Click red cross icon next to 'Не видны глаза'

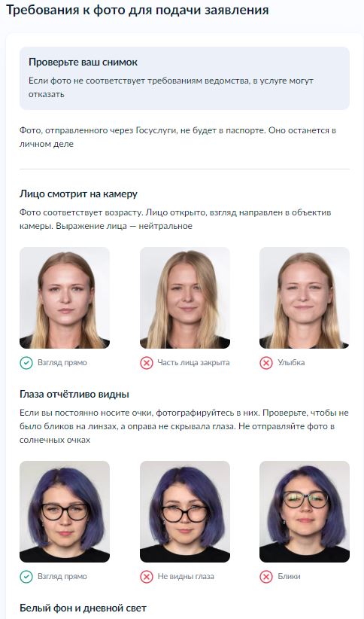[x=147, y=577]
